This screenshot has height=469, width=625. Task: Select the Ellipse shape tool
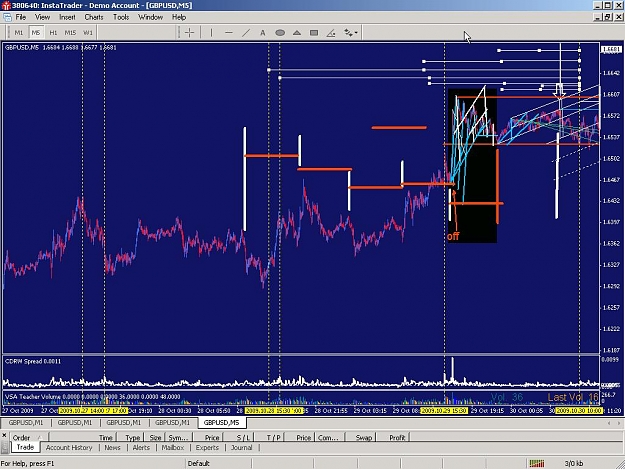[x=280, y=33]
